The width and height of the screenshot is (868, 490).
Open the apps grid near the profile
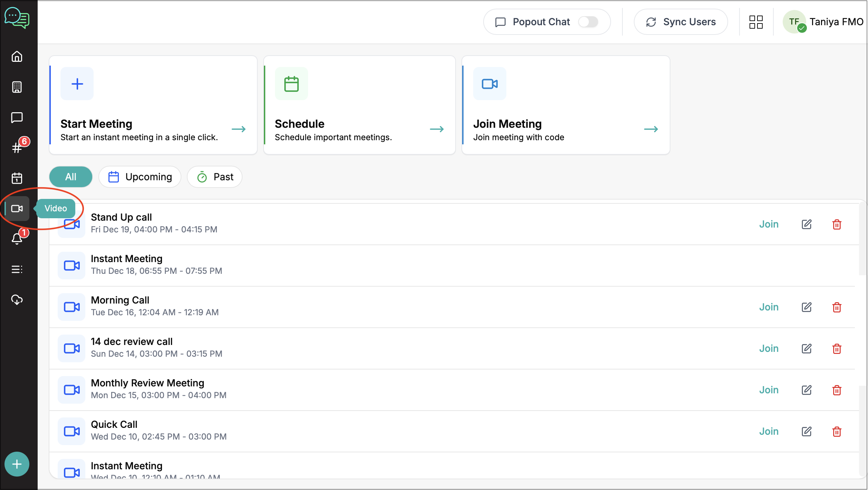[756, 22]
